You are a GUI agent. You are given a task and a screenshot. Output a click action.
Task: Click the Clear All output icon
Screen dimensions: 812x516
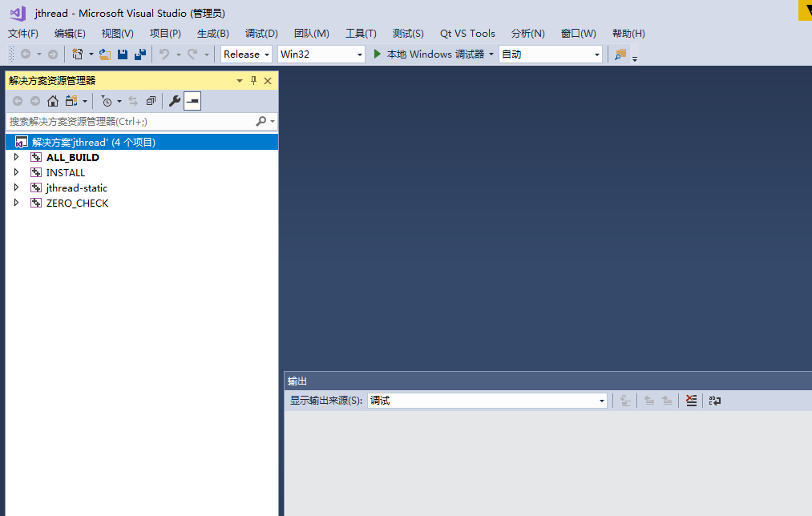tap(691, 401)
